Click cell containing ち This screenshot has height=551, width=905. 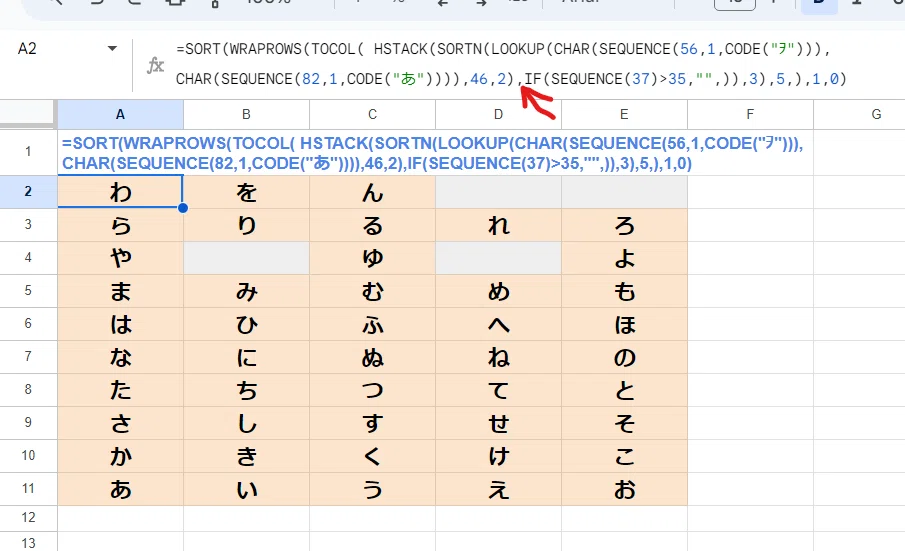coord(246,389)
